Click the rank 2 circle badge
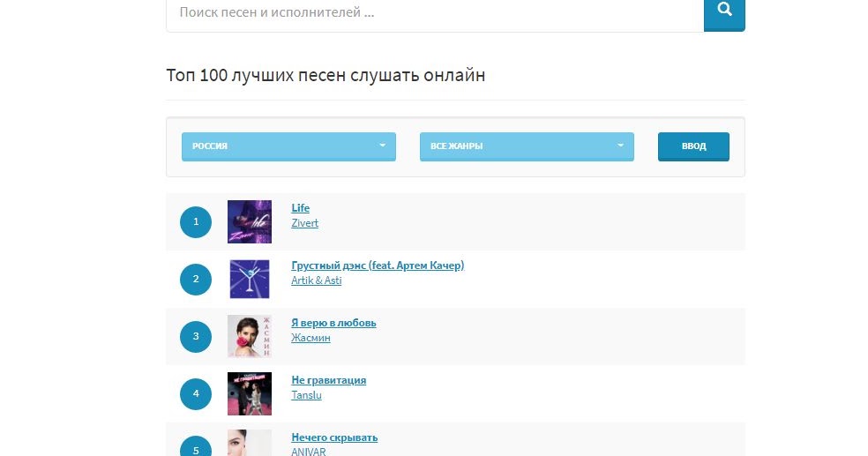868x456 pixels. pos(196,279)
